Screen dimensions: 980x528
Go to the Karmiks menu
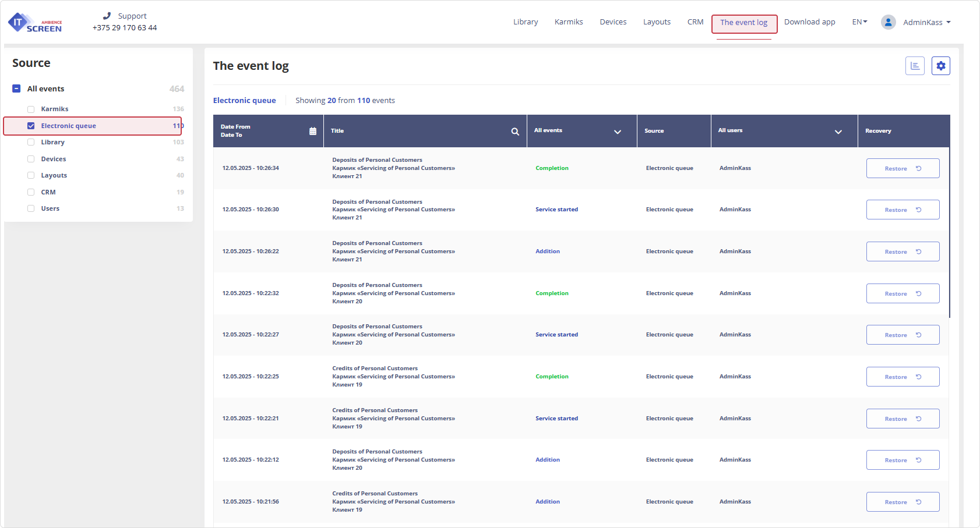click(x=569, y=22)
